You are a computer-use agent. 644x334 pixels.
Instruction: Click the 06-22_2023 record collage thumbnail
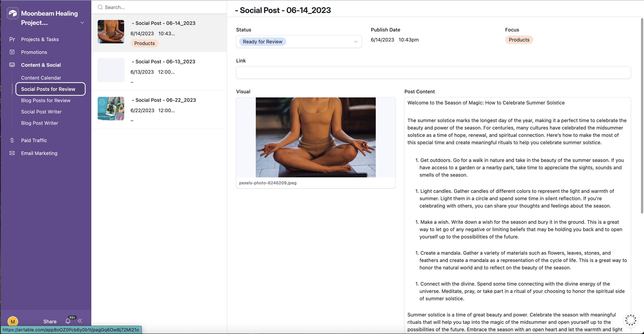[x=111, y=109]
